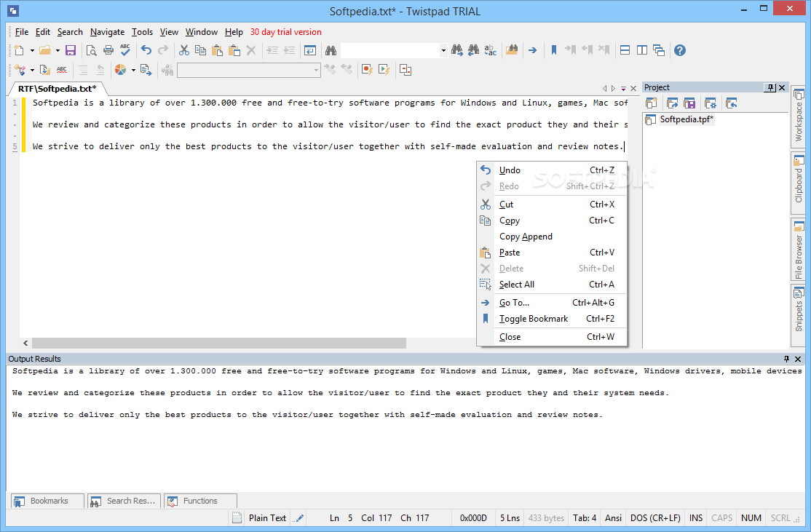Select the RTF\Softpedia.txt* document tab
Image resolution: width=811 pixels, height=532 pixels.
pyautogui.click(x=57, y=88)
